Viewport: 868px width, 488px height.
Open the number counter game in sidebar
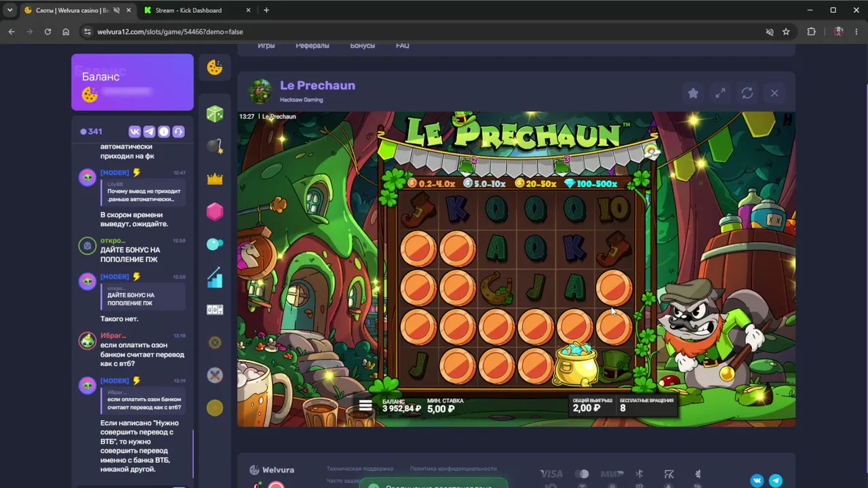215,310
